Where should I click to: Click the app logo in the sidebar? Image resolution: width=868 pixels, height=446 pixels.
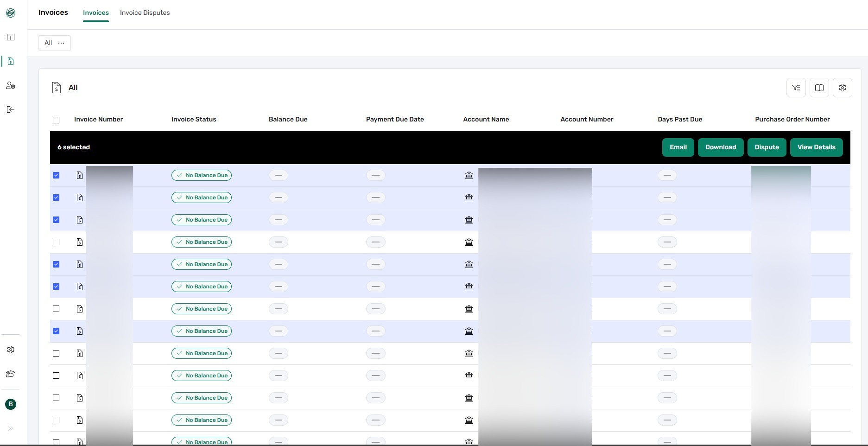click(x=11, y=13)
